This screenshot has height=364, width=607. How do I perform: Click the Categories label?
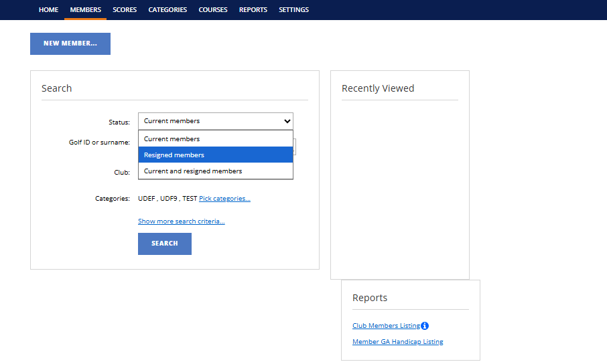pyautogui.click(x=113, y=199)
